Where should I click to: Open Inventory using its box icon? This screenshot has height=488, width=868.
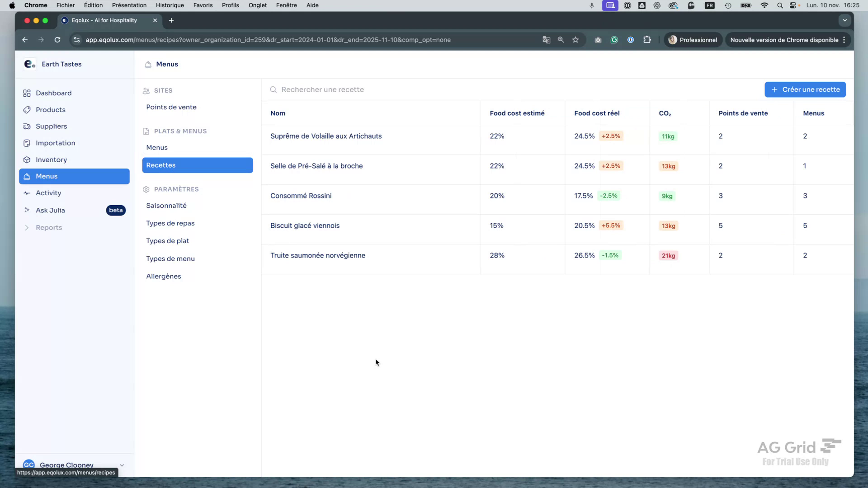click(x=26, y=160)
